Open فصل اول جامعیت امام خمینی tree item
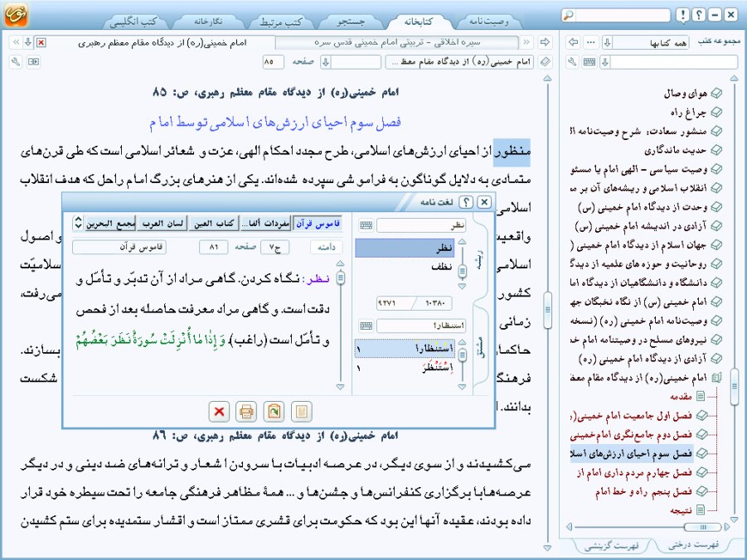Screen dimensions: 747x560 pos(631,416)
